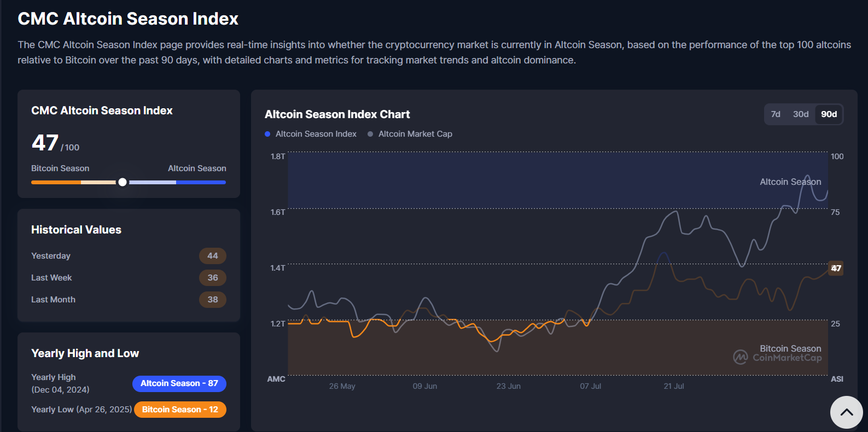The image size is (868, 432).
Task: Click the 1.6T axis label
Action: [278, 212]
